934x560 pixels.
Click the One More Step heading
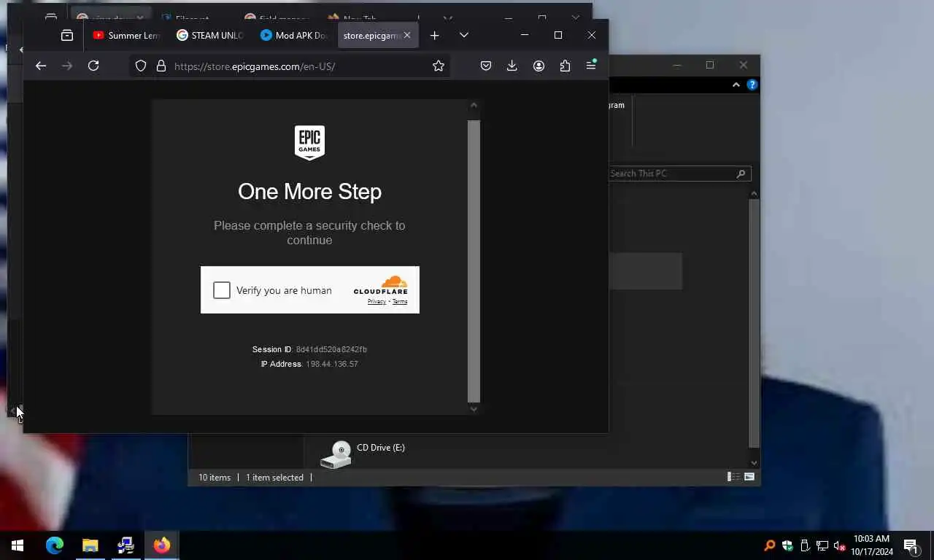click(x=309, y=192)
